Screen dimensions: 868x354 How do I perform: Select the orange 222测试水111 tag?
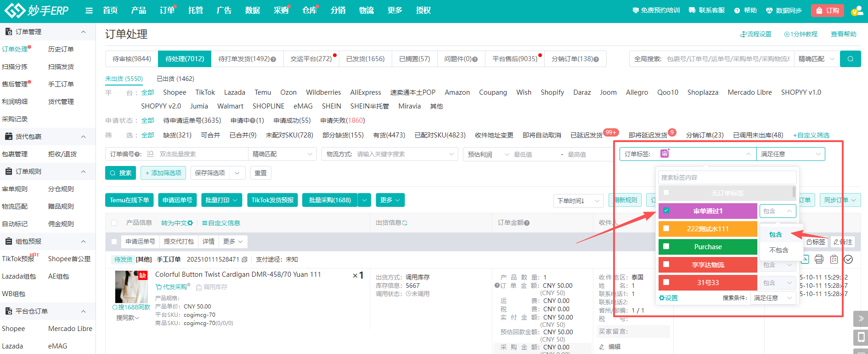[708, 229]
